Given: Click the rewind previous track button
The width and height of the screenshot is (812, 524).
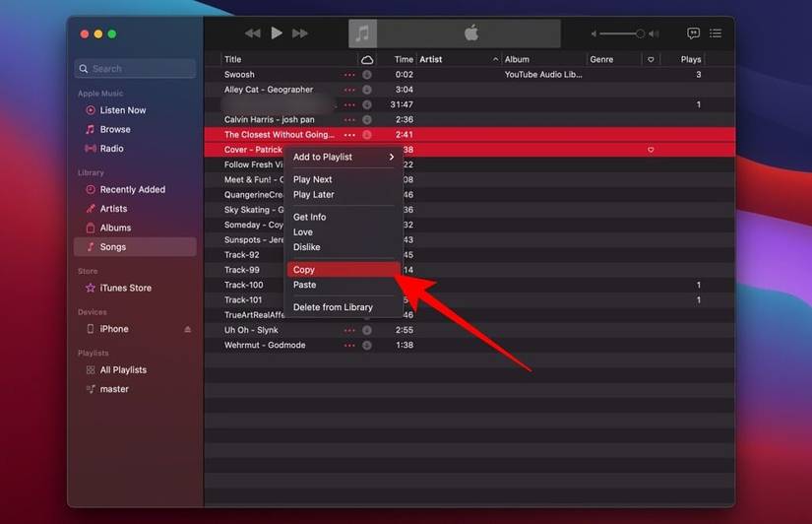Looking at the screenshot, I should [x=252, y=33].
